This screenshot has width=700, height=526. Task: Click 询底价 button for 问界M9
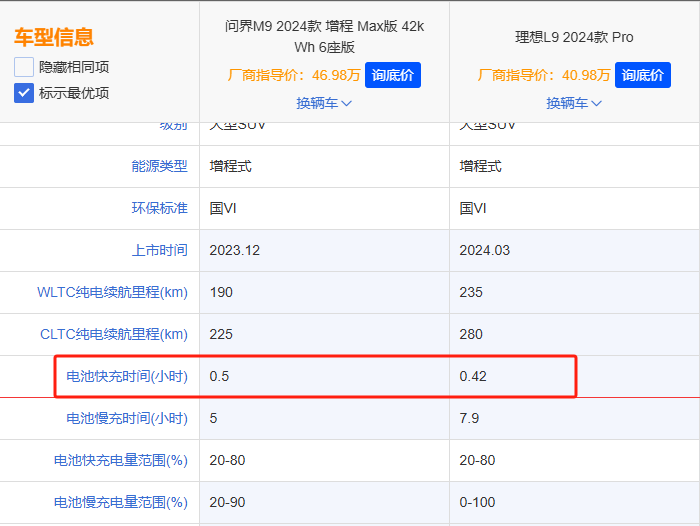pos(393,75)
